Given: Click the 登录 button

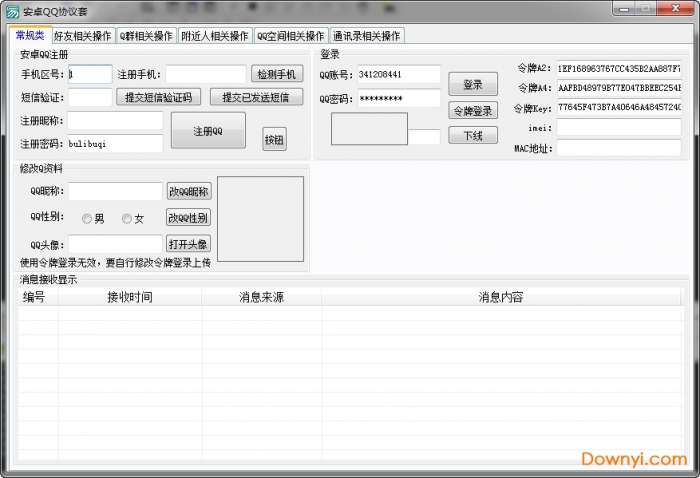Looking at the screenshot, I should click(473, 84).
